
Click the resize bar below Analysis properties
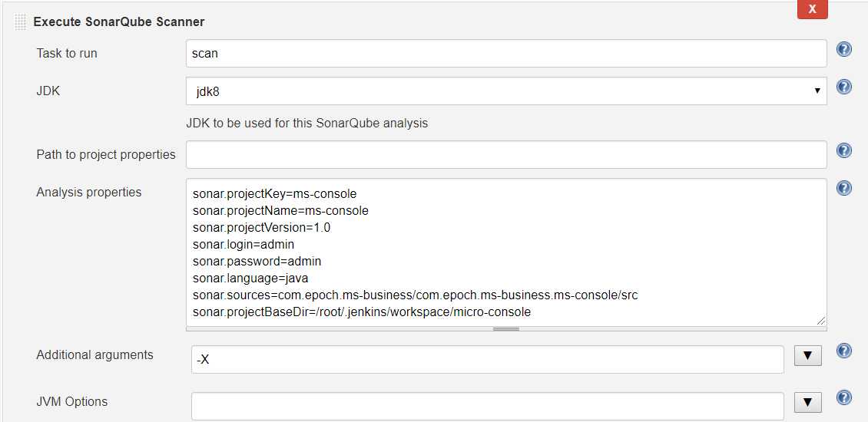(x=505, y=329)
